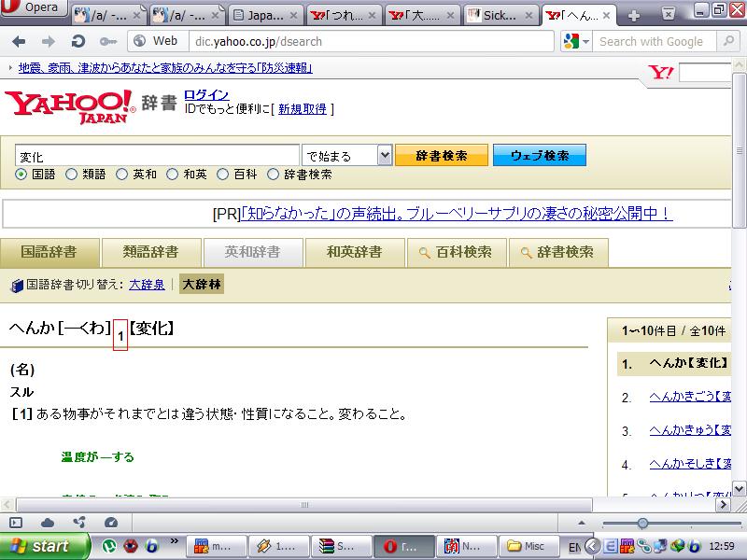Switch to the 国語辞書 tab

tap(49, 252)
